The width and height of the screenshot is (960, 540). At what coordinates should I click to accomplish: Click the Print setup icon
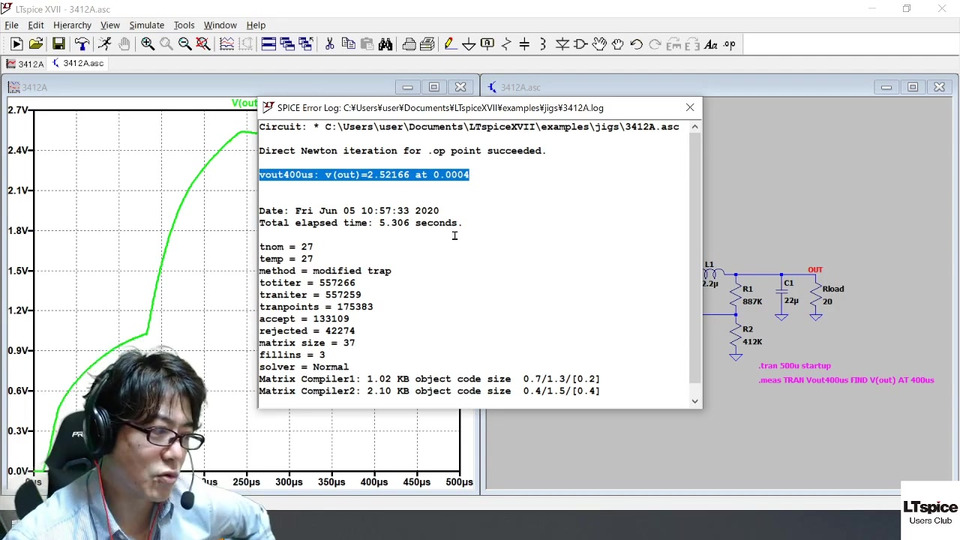point(427,44)
